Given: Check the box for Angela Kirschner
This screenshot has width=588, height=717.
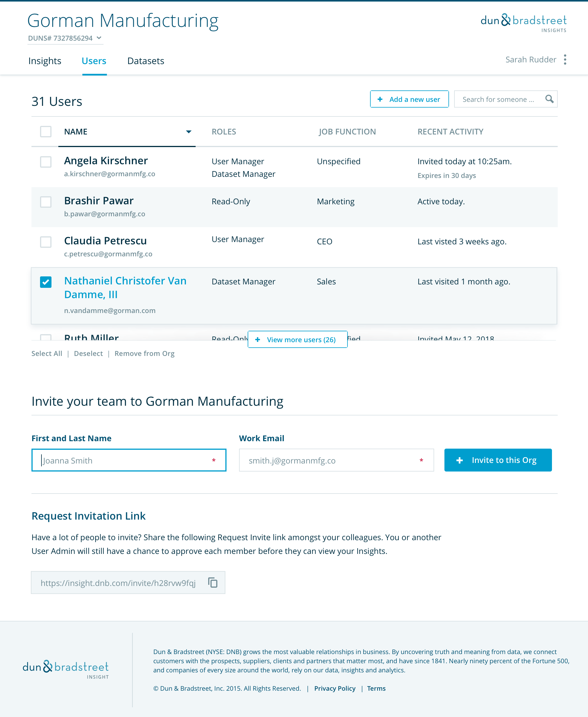Looking at the screenshot, I should (46, 162).
